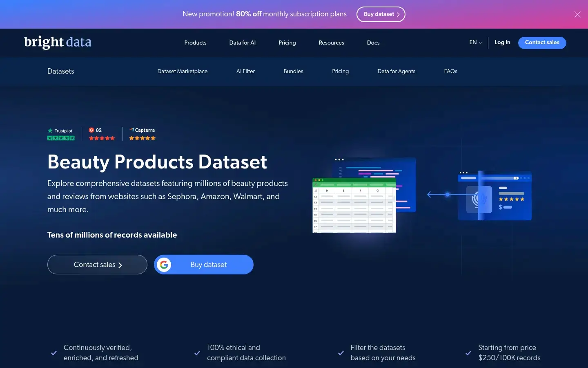Click 'Tens of millions of records available' text
The width and height of the screenshot is (588, 368).
pyautogui.click(x=112, y=235)
